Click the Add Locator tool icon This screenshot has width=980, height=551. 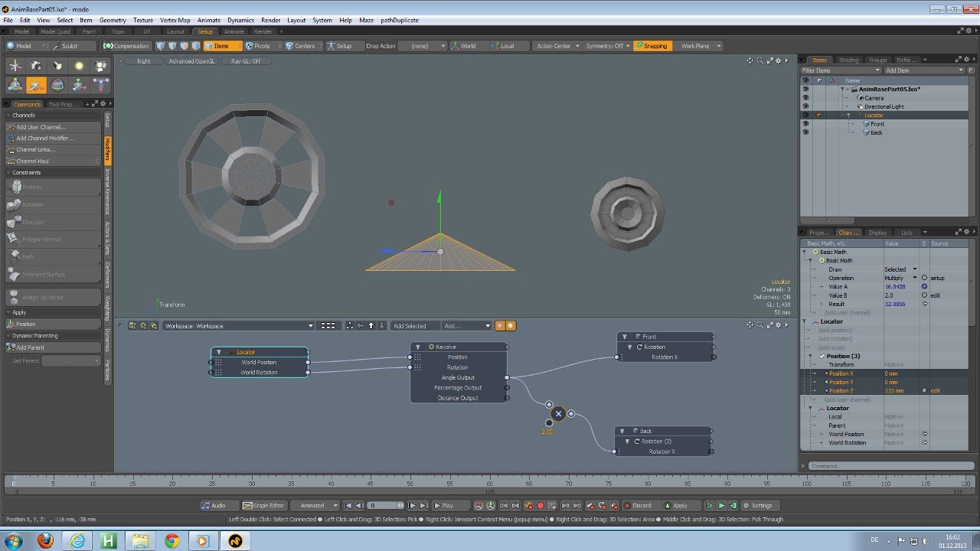click(x=15, y=67)
